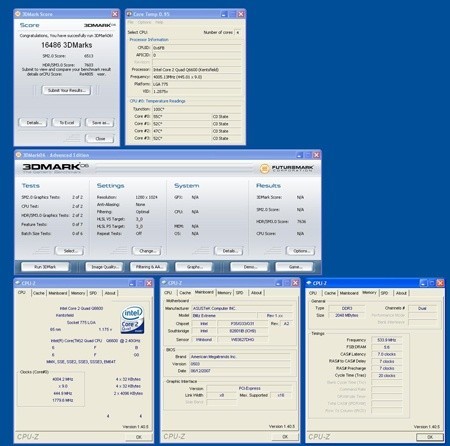The image size is (450, 446).
Task: Select Memory tab in left CPU-Z window
Action: point(78,293)
